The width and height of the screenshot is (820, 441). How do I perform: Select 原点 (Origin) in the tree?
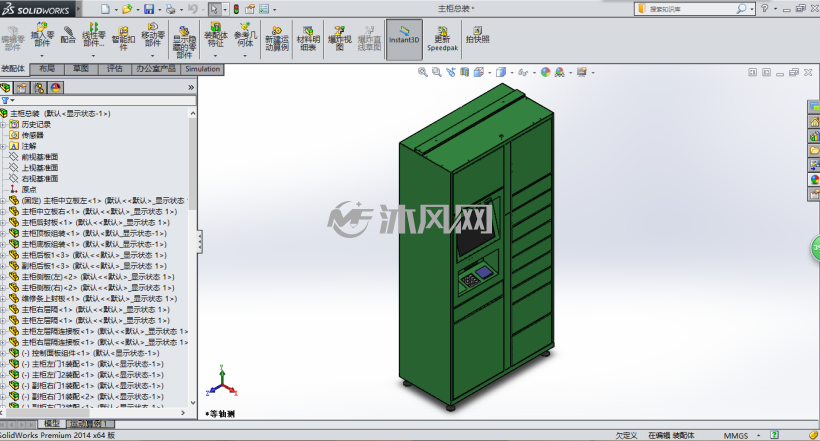29,190
